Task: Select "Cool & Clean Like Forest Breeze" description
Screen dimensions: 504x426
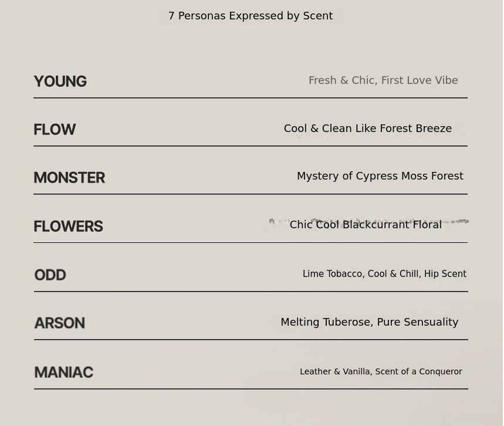Action: (368, 129)
